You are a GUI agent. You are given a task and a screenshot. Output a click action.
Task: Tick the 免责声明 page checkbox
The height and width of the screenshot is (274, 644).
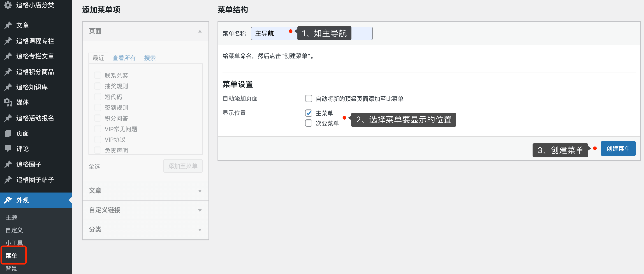pyautogui.click(x=97, y=150)
